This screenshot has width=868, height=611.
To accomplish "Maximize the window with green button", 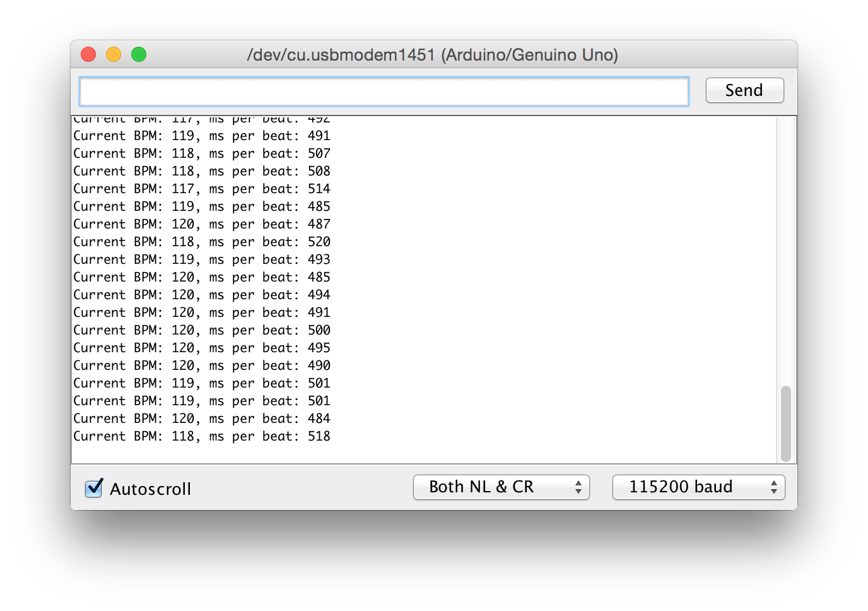I will pos(139,55).
